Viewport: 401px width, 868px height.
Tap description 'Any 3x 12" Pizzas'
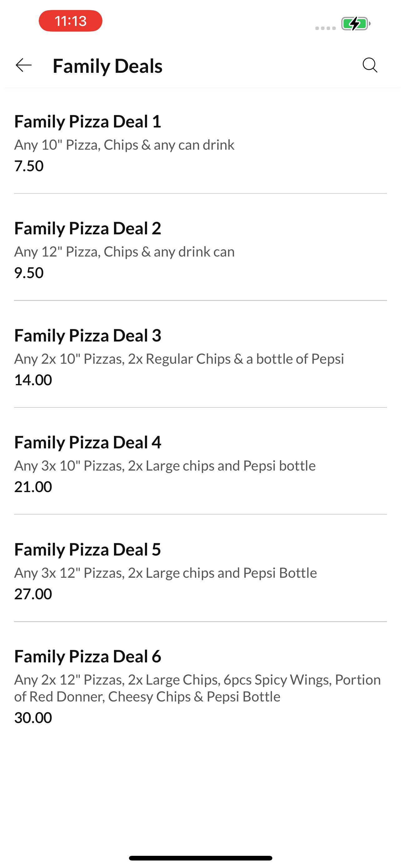[x=165, y=573]
